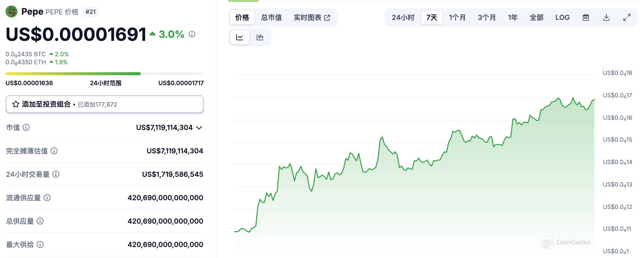The image size is (644, 258).
Task: Select the 总市值 chart tab
Action: point(271,17)
